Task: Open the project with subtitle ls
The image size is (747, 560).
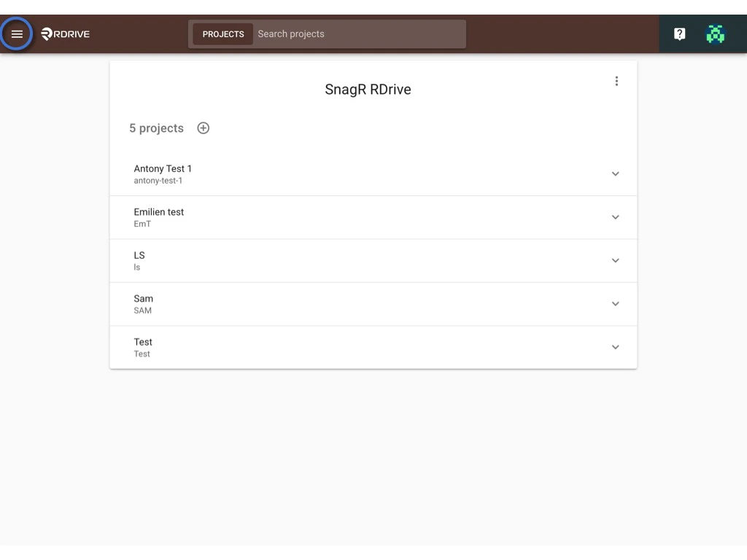Action: 139,255
